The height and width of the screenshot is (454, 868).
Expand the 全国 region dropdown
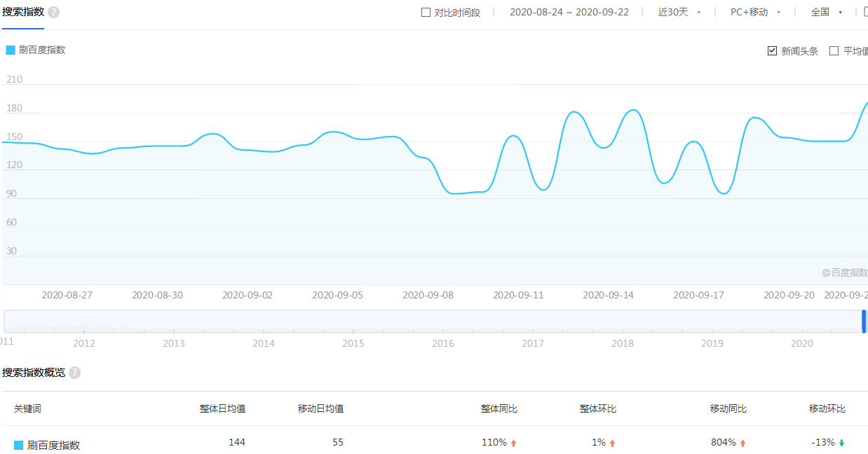coord(826,13)
